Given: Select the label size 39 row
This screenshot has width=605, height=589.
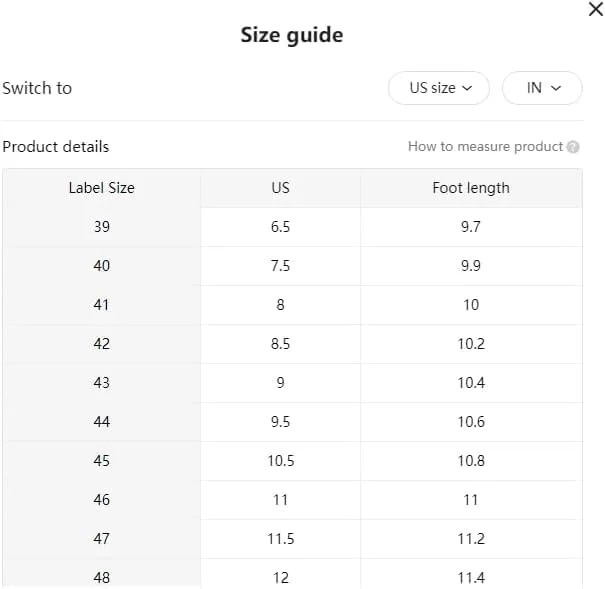Looking at the screenshot, I should pyautogui.click(x=292, y=227).
